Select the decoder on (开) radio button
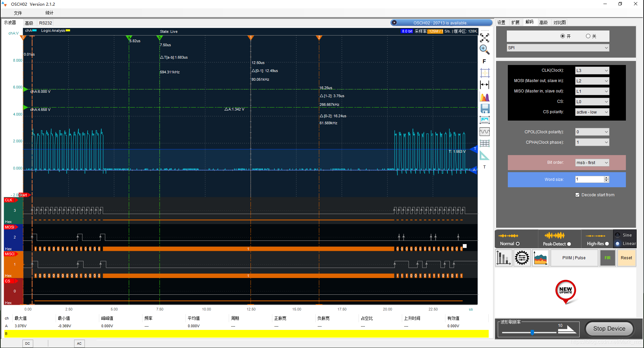Image resolution: width=644 pixels, height=348 pixels. [x=562, y=36]
